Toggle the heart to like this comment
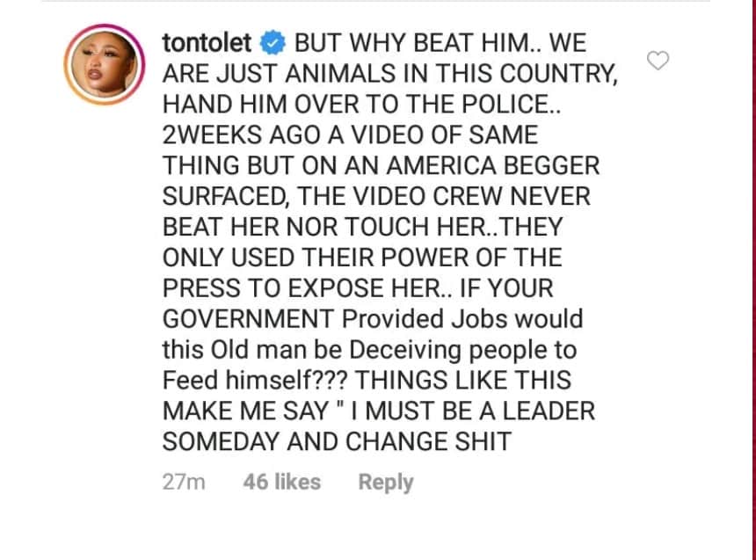 click(658, 61)
